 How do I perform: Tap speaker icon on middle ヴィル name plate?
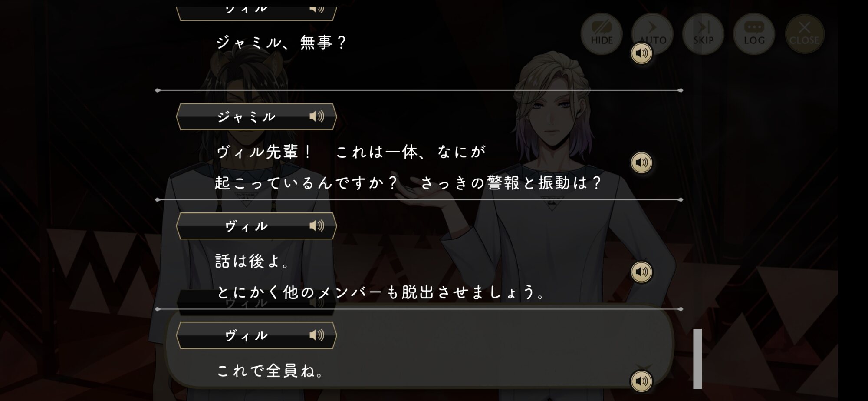tap(317, 225)
